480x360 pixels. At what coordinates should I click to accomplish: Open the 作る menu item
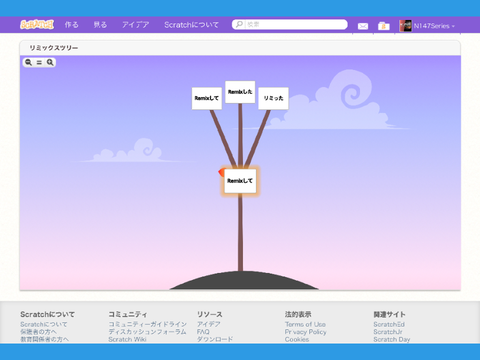[71, 25]
